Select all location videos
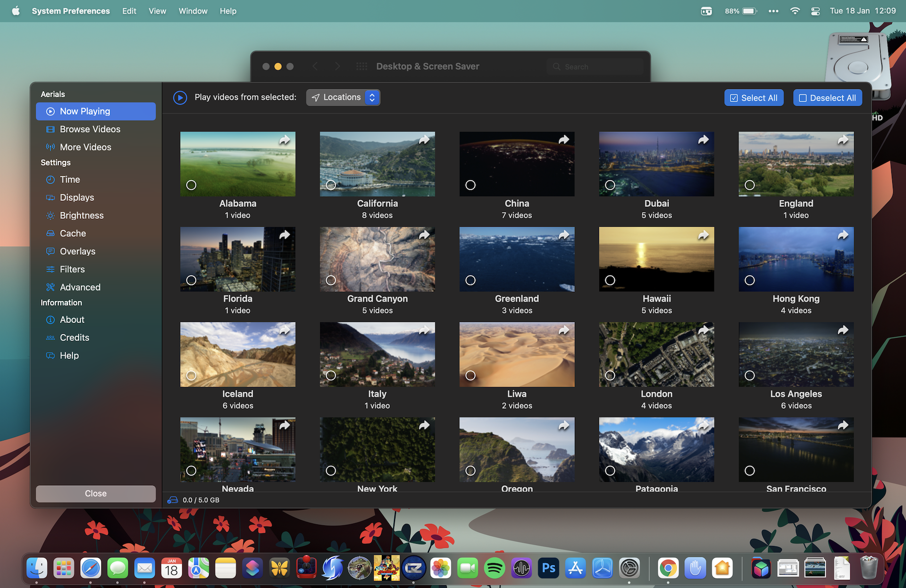The image size is (906, 588). (x=754, y=97)
